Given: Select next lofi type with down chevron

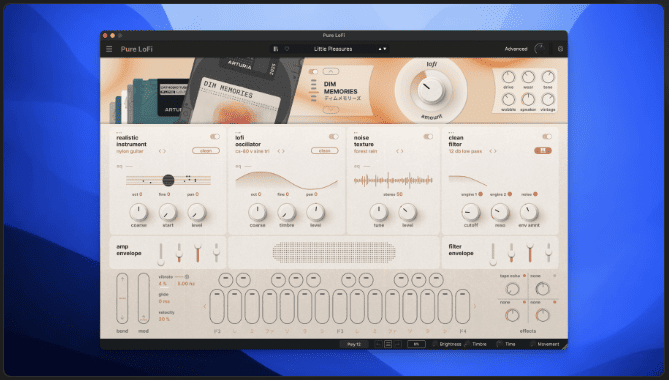Looking at the screenshot, I should (331, 110).
